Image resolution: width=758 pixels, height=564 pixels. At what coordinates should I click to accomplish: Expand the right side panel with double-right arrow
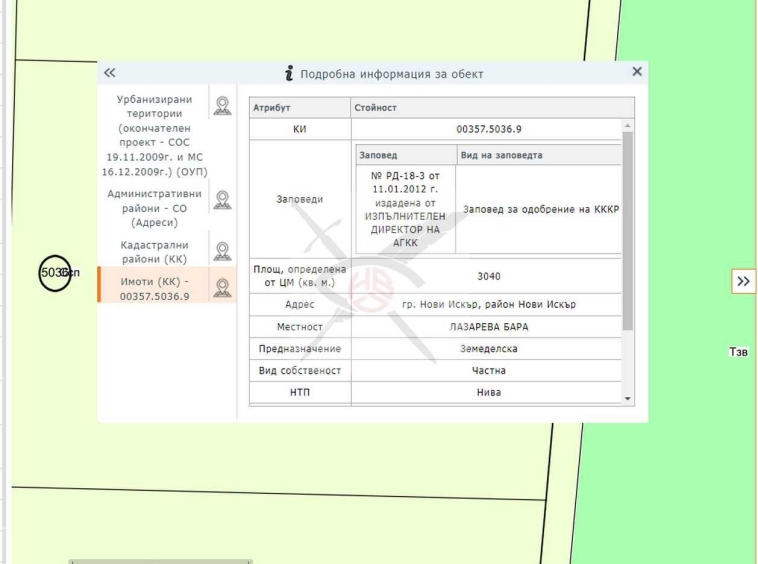pos(743,282)
